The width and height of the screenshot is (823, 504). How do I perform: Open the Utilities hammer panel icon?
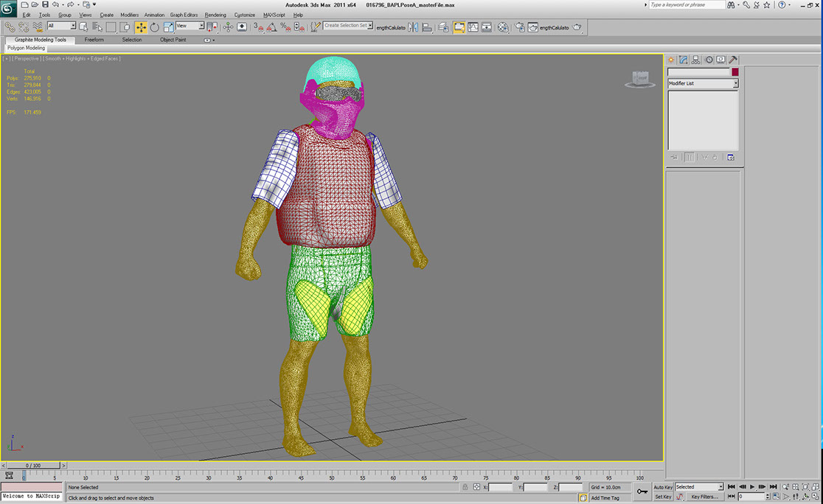pyautogui.click(x=734, y=60)
